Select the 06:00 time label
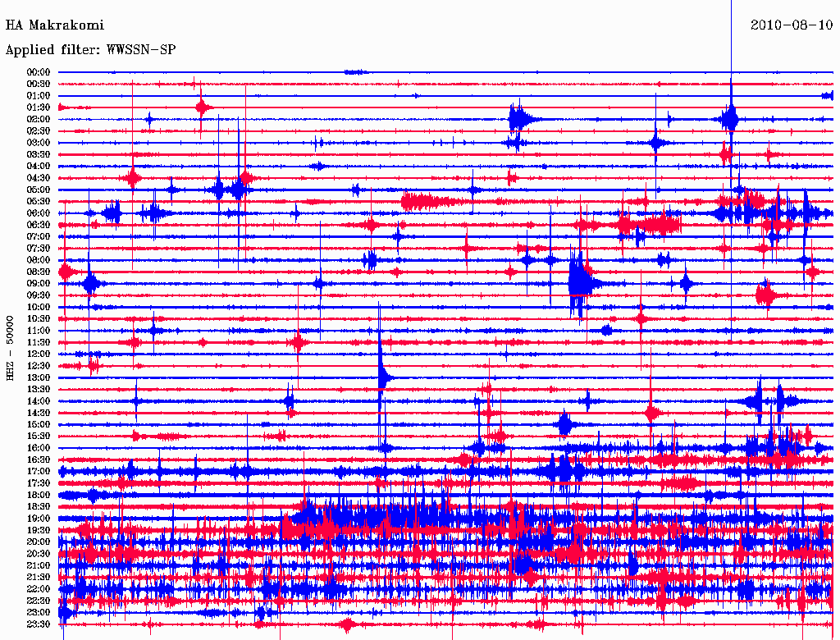The height and width of the screenshot is (640, 840). click(38, 213)
